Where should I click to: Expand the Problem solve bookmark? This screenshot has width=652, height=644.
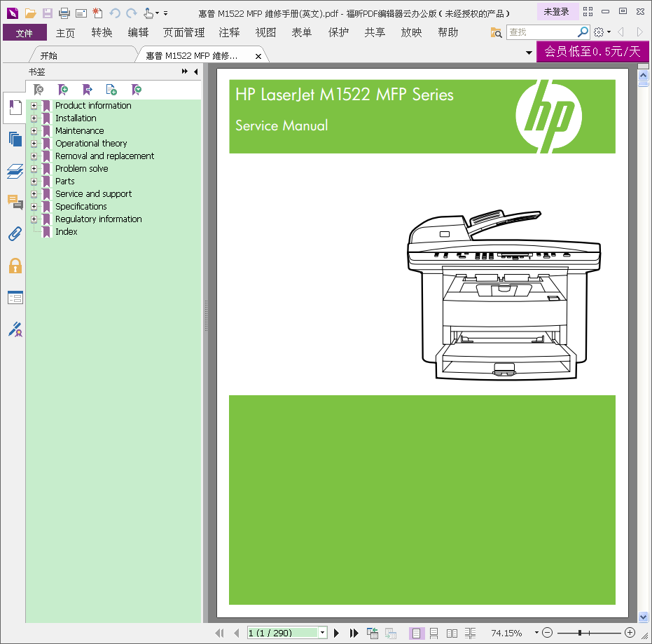[34, 168]
